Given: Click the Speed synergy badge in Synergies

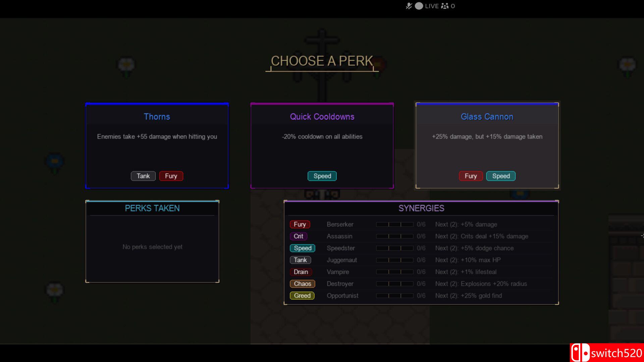Looking at the screenshot, I should coord(303,248).
